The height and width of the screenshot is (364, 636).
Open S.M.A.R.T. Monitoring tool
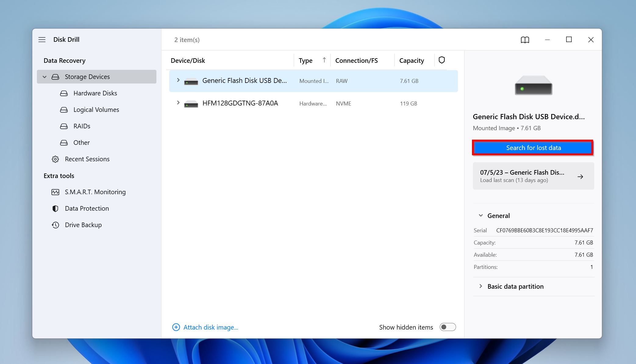pos(95,191)
